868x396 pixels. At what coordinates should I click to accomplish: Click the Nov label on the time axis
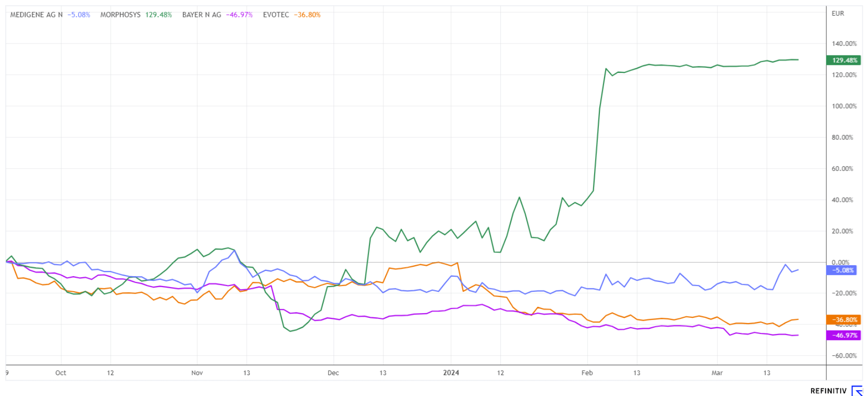click(x=197, y=373)
